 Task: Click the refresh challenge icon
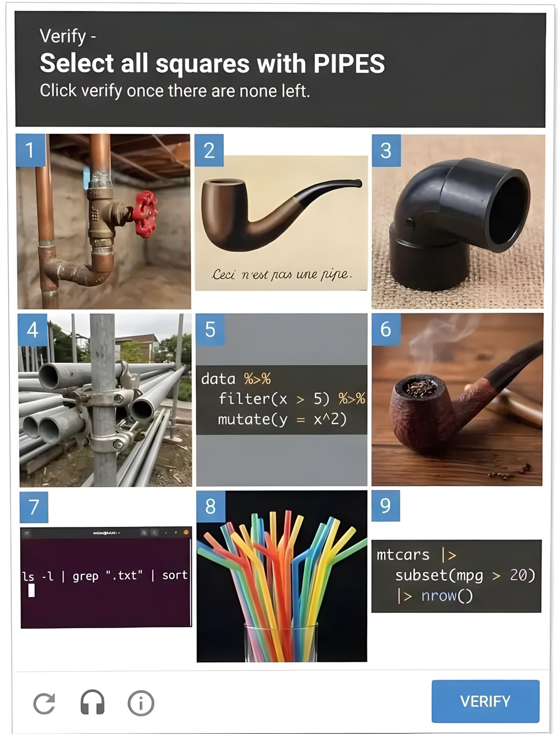pos(44,703)
